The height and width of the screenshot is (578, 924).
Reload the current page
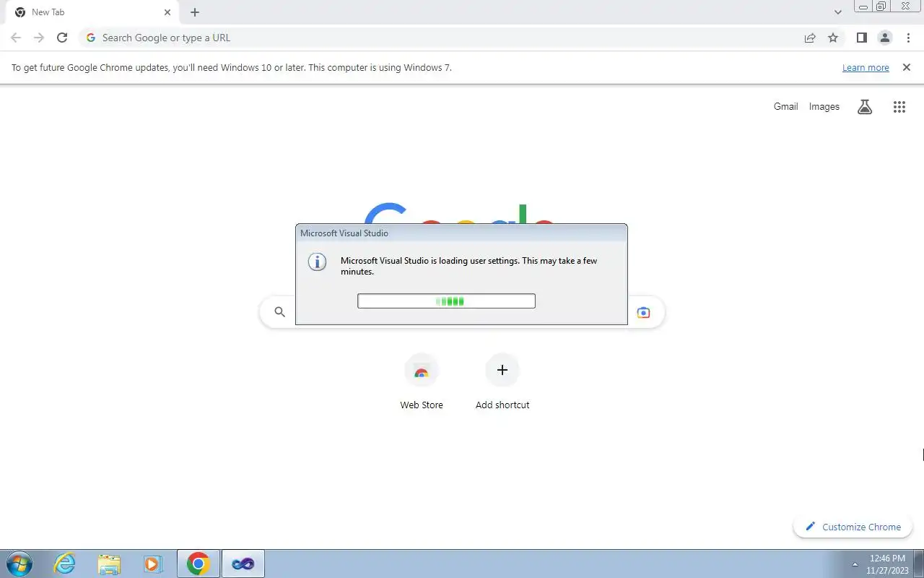coord(62,38)
